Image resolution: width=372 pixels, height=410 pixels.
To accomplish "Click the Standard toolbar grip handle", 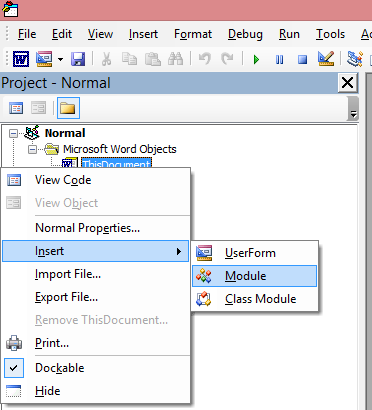I will (7, 59).
